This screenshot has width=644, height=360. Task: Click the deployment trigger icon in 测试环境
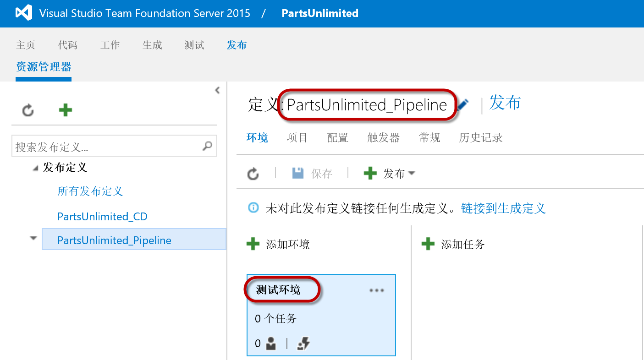[x=303, y=344]
